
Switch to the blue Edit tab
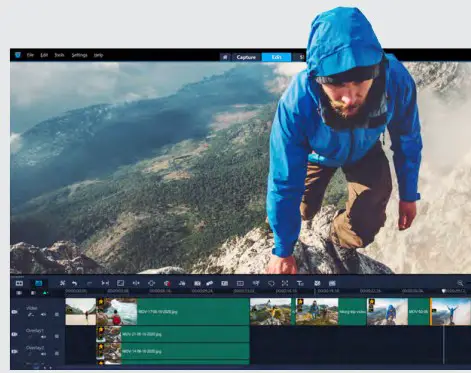click(x=276, y=57)
